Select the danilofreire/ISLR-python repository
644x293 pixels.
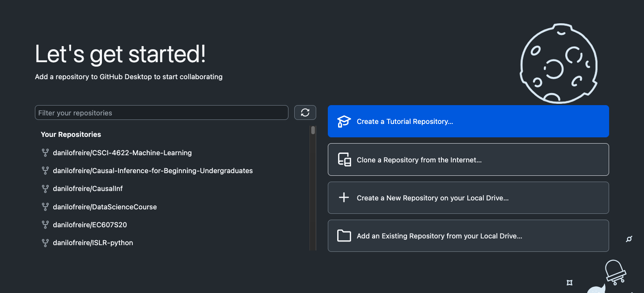(x=93, y=243)
